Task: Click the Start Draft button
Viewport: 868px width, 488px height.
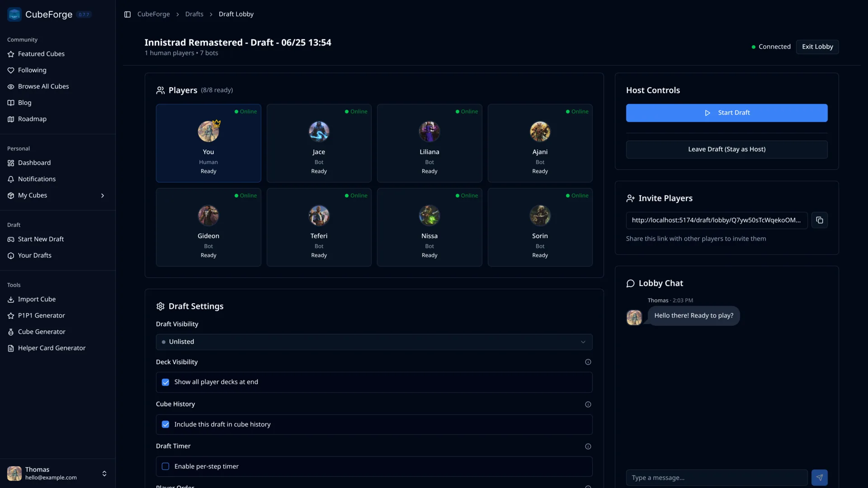Action: coord(726,113)
